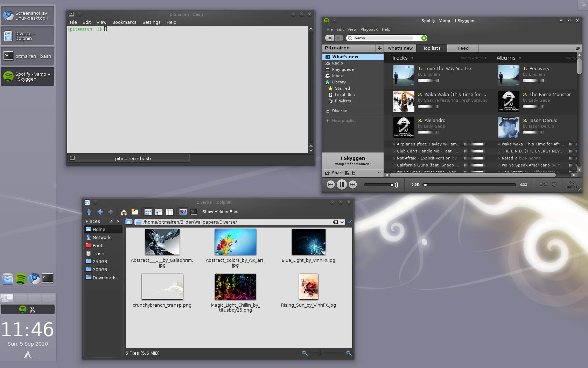
Task: Click New playlist in Spotify sidebar
Action: [x=353, y=121]
